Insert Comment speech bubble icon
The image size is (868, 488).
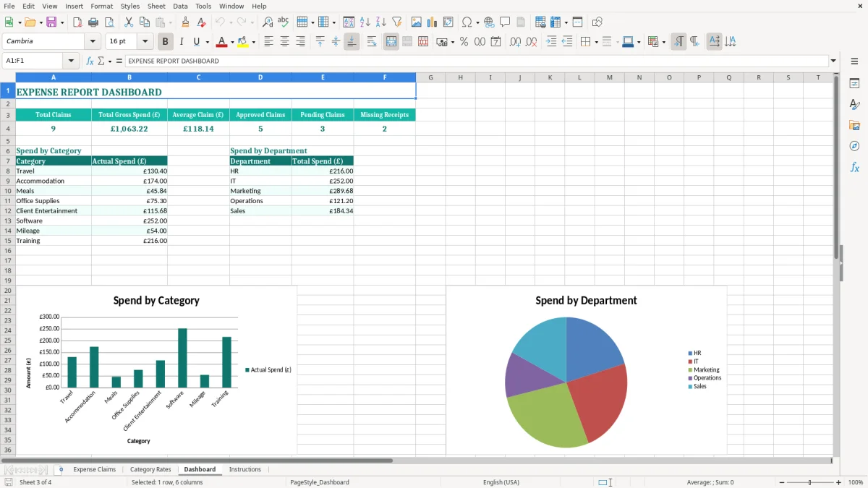(505, 22)
